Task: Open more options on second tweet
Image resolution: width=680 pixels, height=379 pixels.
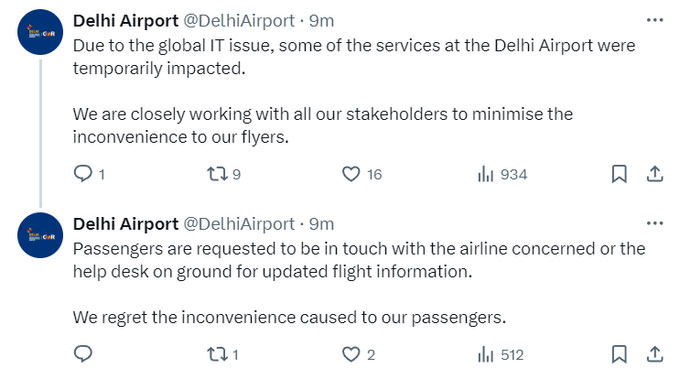Action: coord(654,223)
